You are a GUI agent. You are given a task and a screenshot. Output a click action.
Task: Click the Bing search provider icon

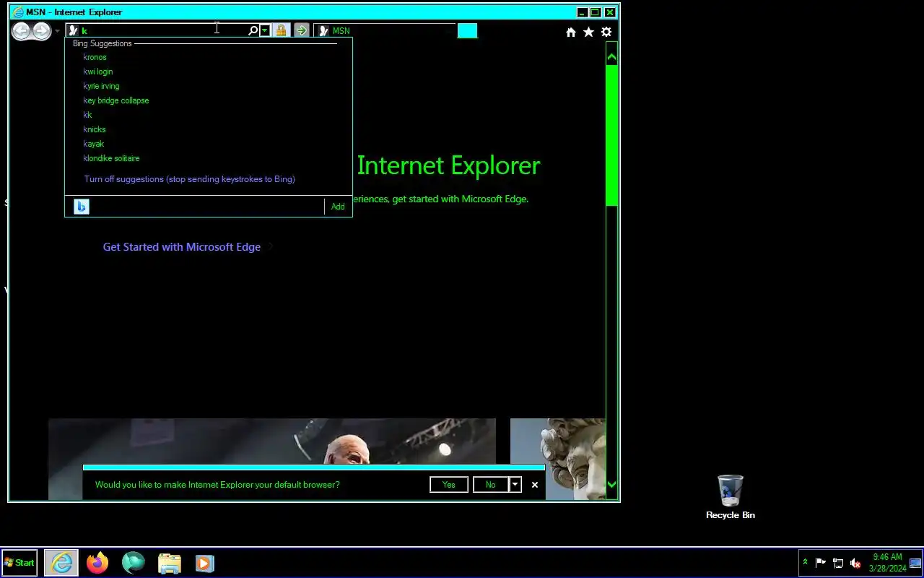[x=81, y=207]
